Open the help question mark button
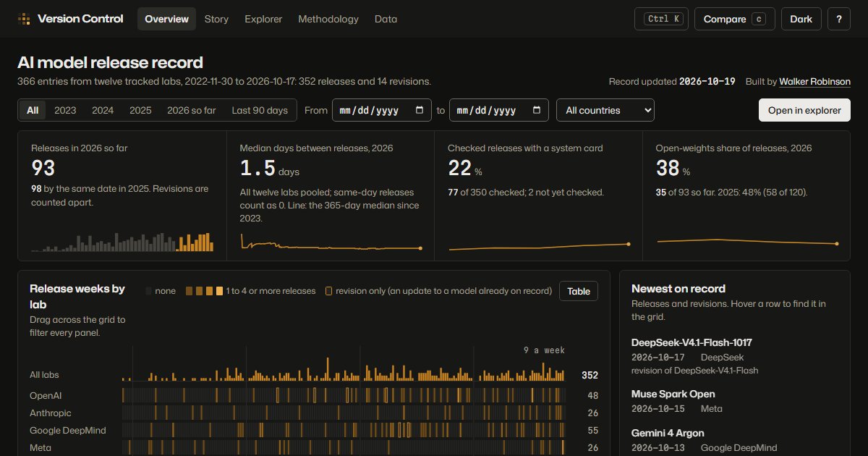Image resolution: width=868 pixels, height=456 pixels. tap(838, 19)
